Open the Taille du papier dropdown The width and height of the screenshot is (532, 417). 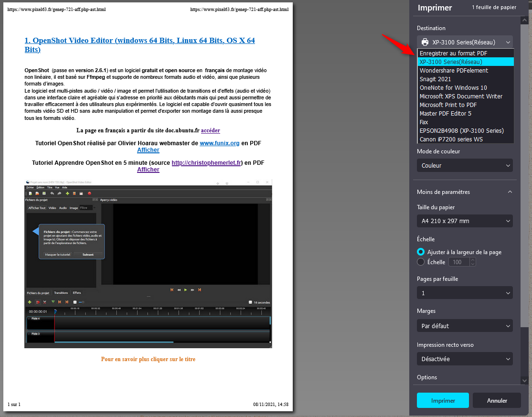pos(465,221)
